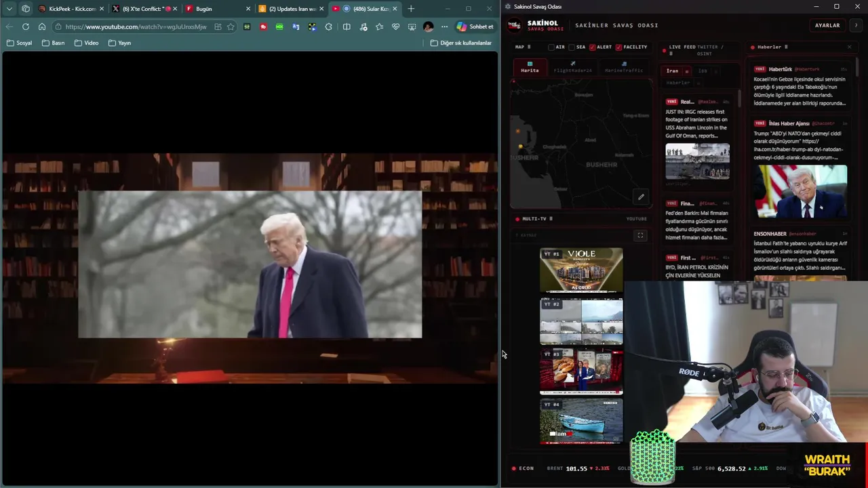
Task: Select the Harita map tab
Action: pos(530,67)
